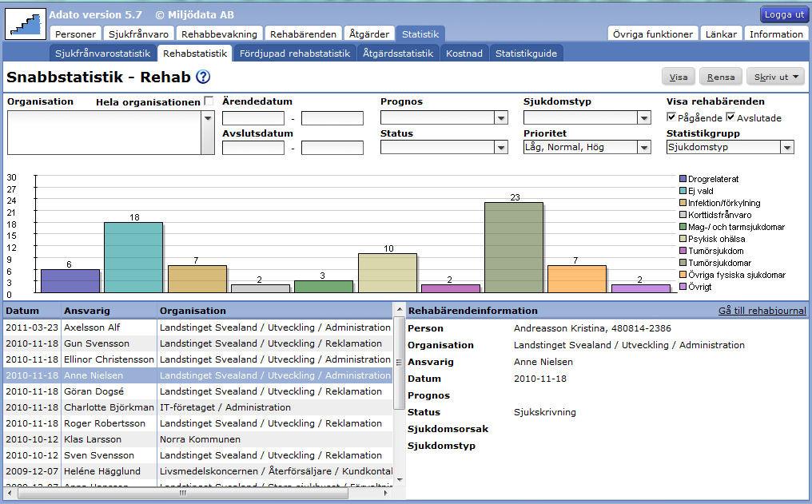812x504 pixels.
Task: Click the Ej vald bar labeled 18
Action: point(133,258)
